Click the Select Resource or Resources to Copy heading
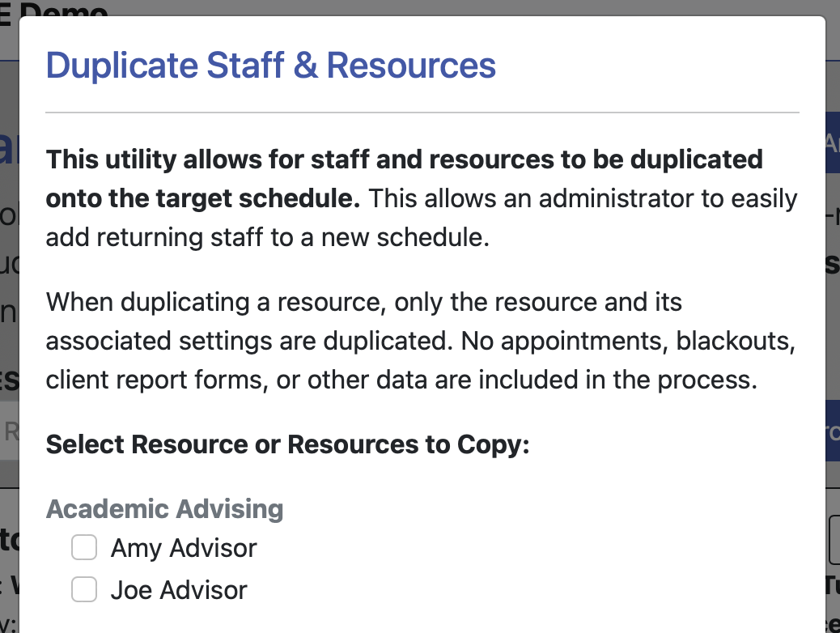The width and height of the screenshot is (840, 633). pyautogui.click(x=287, y=444)
